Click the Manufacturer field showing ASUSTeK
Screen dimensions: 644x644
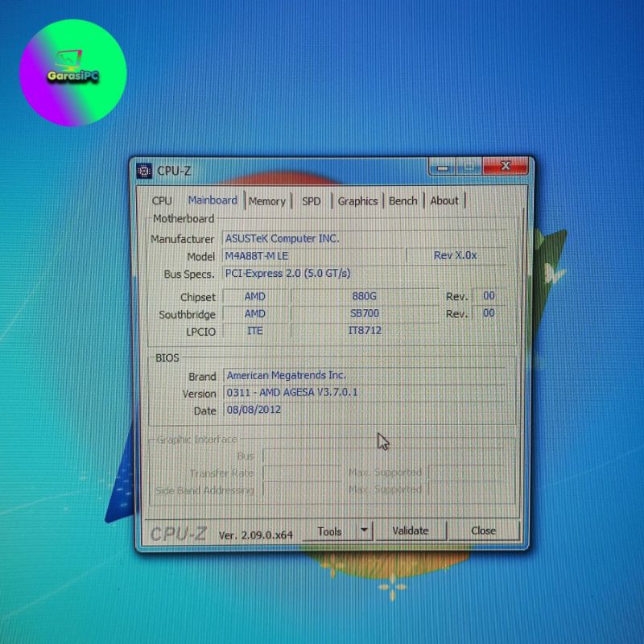[365, 239]
